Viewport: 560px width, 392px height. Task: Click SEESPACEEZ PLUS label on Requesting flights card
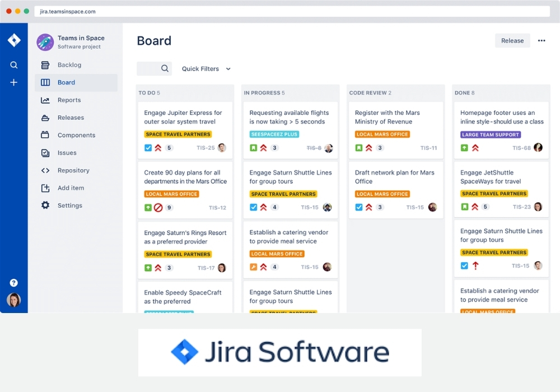coord(274,134)
